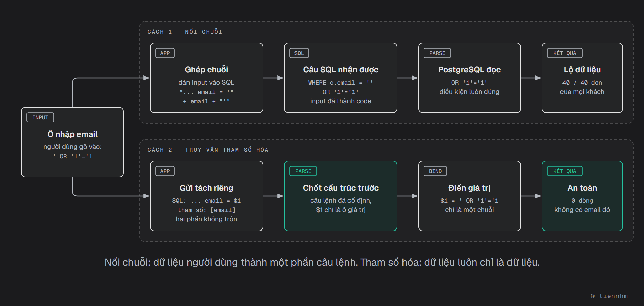Screen dimensions: 644x306
Task: Click the green KẾT QUẢ tag
Action: [x=565, y=171]
